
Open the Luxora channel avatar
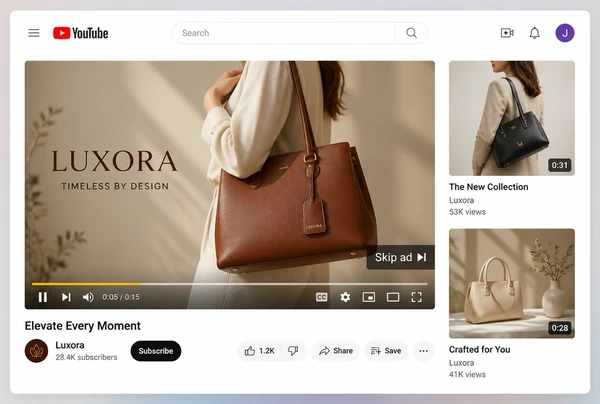[36, 351]
